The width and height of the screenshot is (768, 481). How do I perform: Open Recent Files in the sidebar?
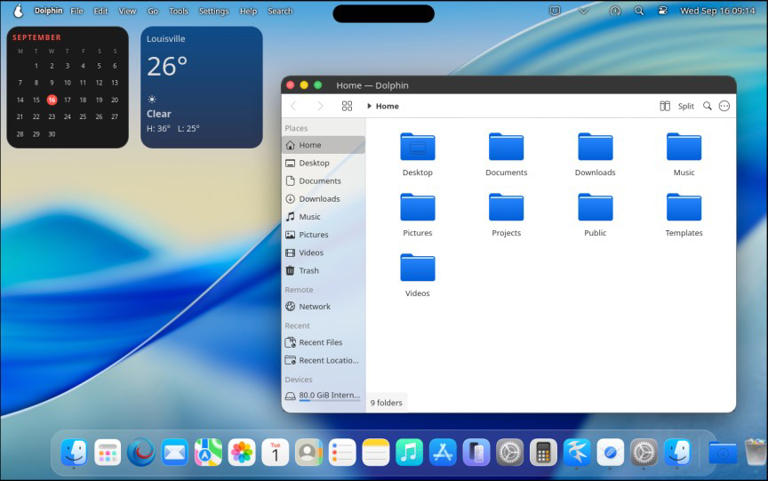point(323,342)
